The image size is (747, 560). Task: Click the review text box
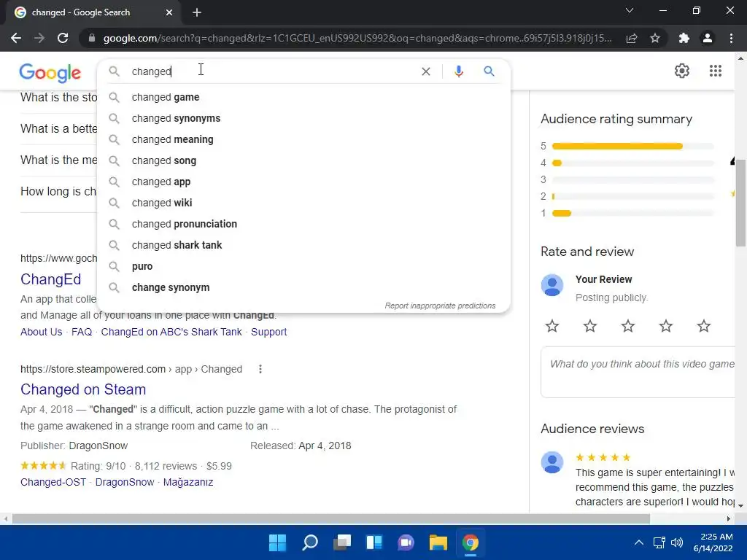coord(638,373)
